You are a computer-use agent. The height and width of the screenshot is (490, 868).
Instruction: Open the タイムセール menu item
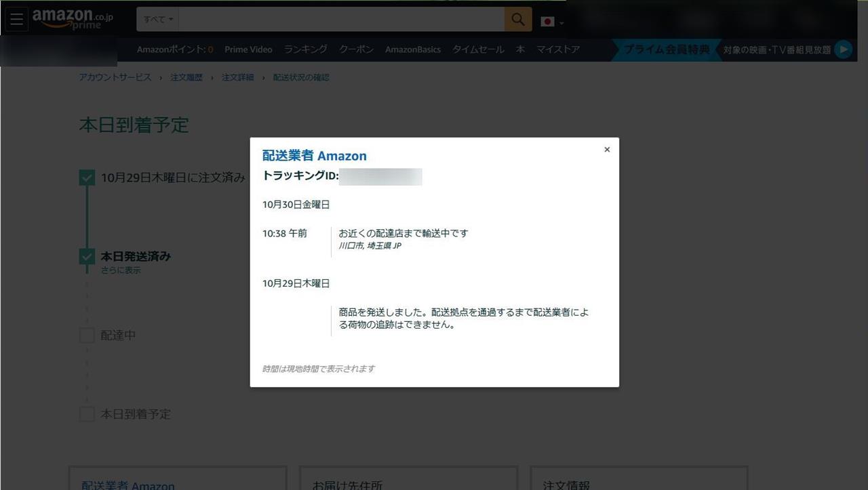point(478,49)
